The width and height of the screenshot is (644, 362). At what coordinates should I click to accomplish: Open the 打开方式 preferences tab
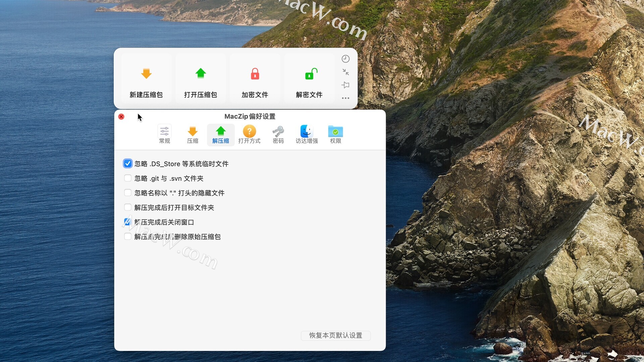249,135
